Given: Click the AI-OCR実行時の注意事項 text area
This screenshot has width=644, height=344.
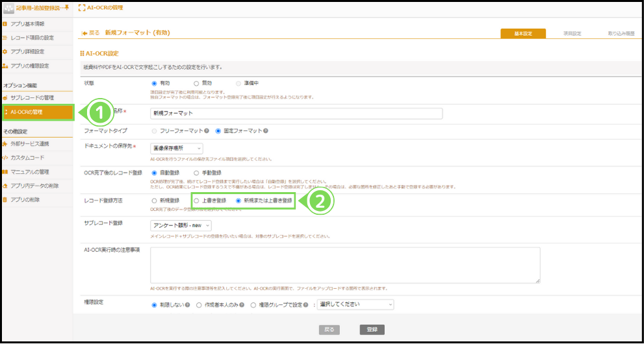Looking at the screenshot, I should click(345, 265).
